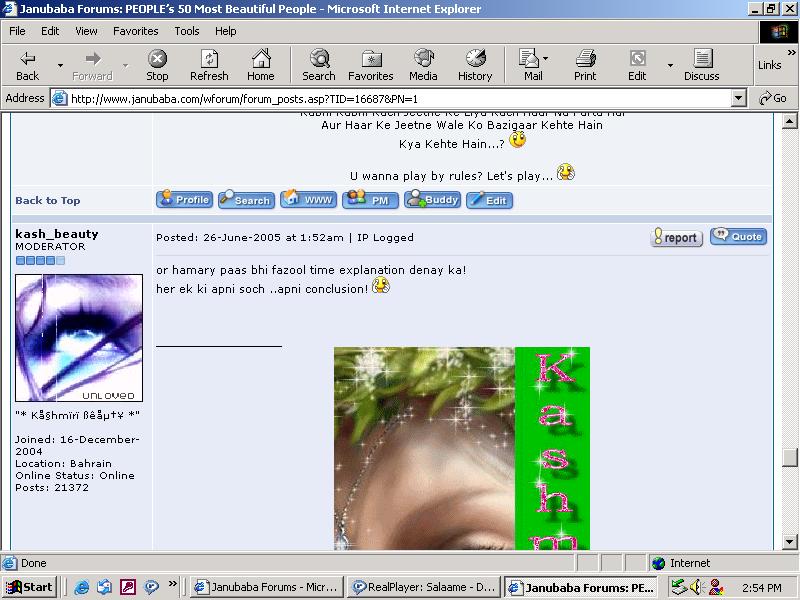Screen dimensions: 800x600
Task: Open the Start menu
Action: point(29,587)
